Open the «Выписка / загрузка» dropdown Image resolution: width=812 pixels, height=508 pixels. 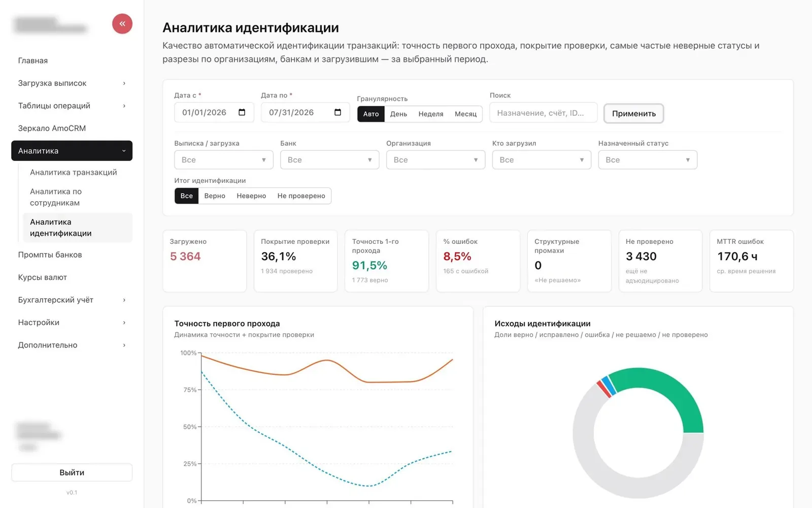[x=224, y=160]
